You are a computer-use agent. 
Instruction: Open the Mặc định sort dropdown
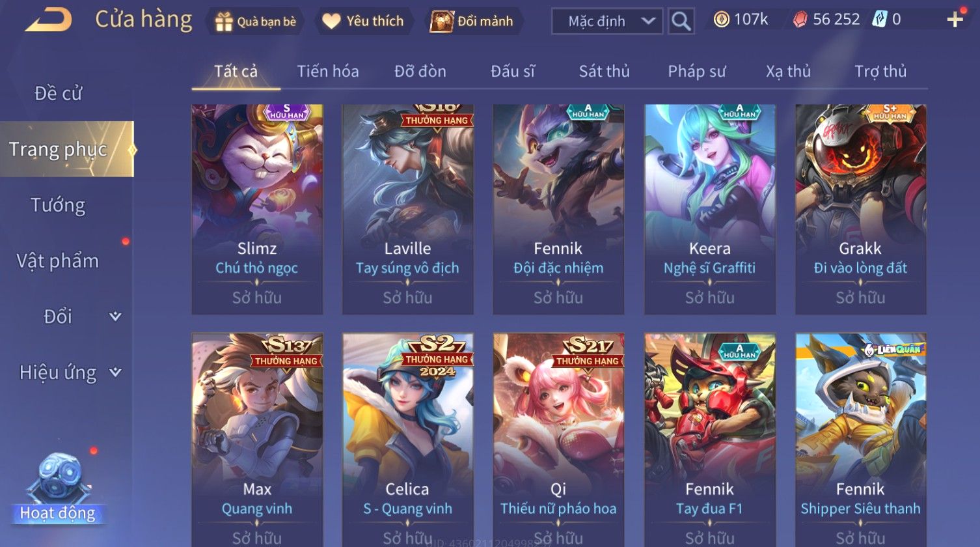pos(607,21)
